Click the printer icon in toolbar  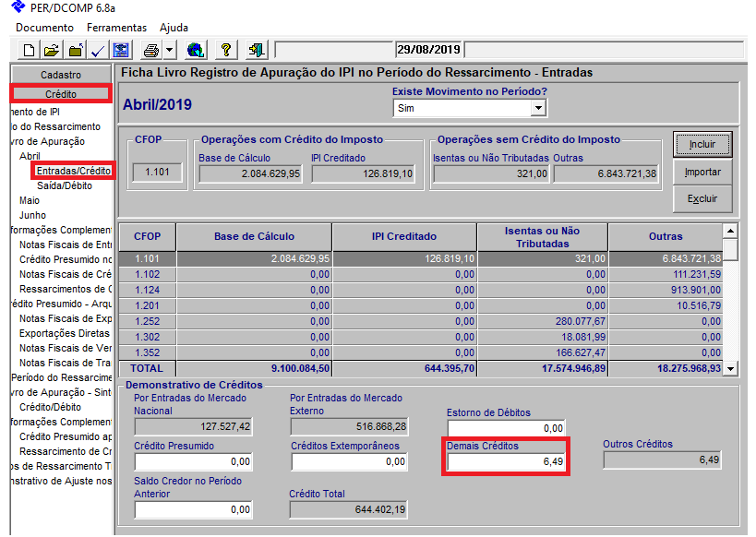click(149, 50)
